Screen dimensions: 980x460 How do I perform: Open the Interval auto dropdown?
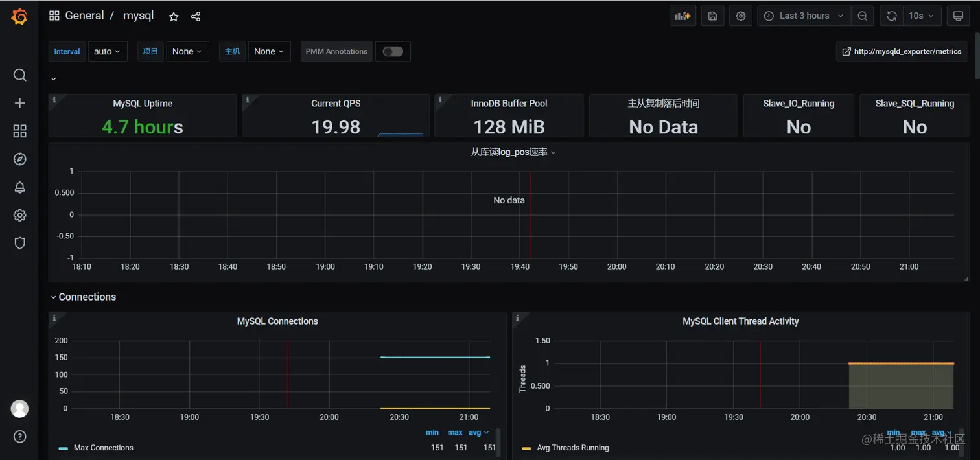coord(108,52)
